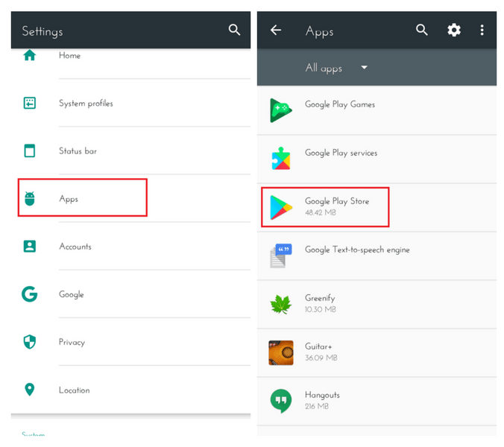Select Hangouts app name

tap(322, 395)
